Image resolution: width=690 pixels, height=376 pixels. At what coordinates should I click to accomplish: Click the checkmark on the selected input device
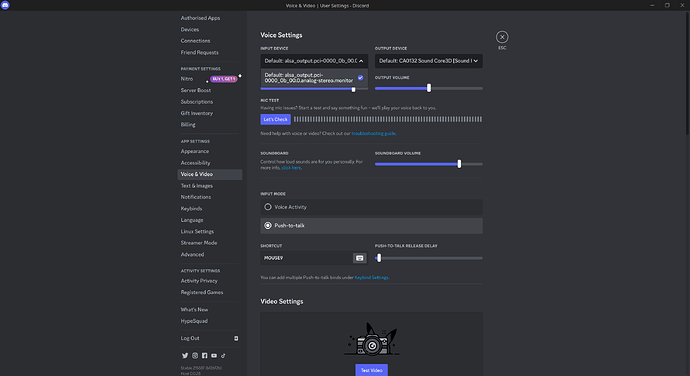coord(360,77)
